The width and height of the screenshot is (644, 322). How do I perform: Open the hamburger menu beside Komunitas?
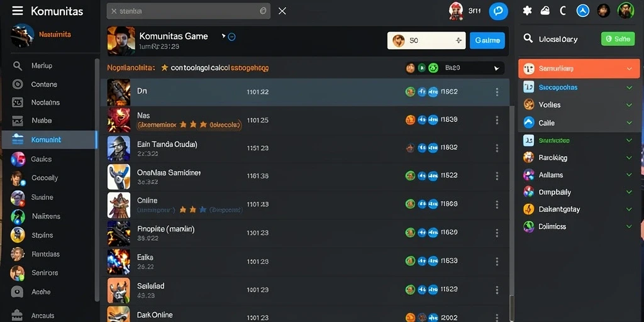pyautogui.click(x=17, y=11)
